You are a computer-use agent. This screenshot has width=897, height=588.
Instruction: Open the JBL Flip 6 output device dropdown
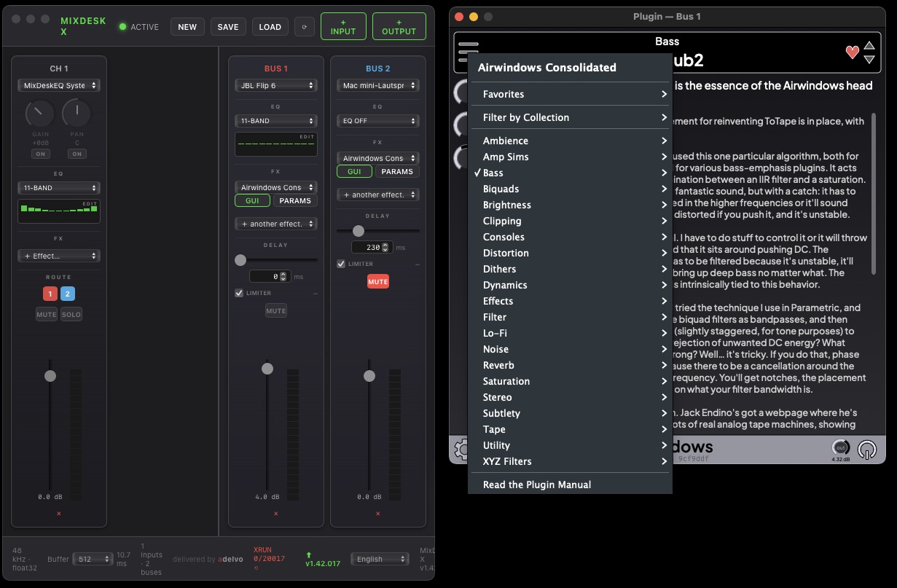(276, 85)
